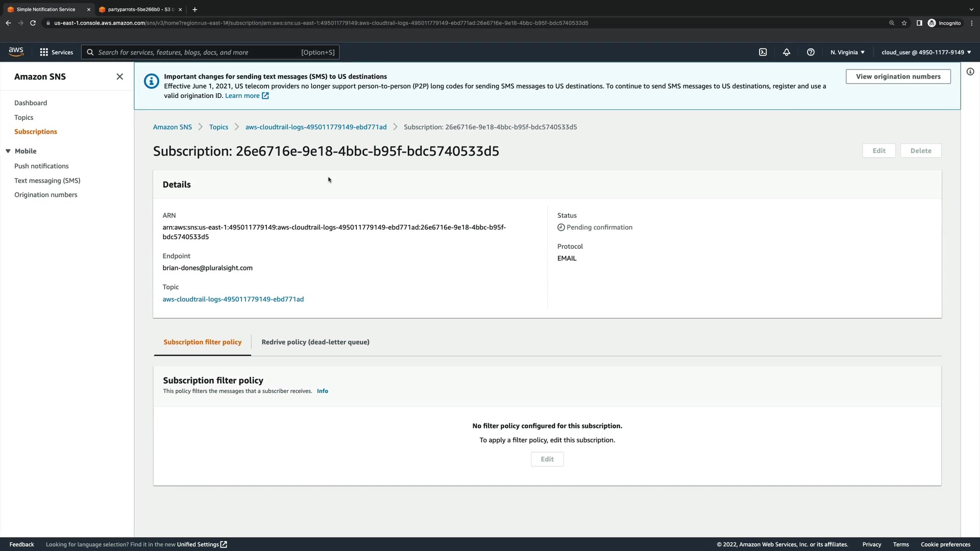The image size is (980, 551).
Task: Open the cloud_user account dropdown
Action: 926,52
